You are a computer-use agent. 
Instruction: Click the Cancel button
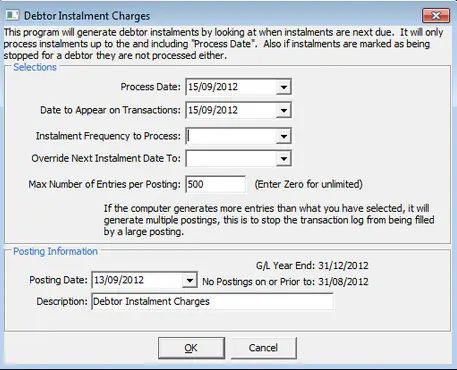coord(263,348)
